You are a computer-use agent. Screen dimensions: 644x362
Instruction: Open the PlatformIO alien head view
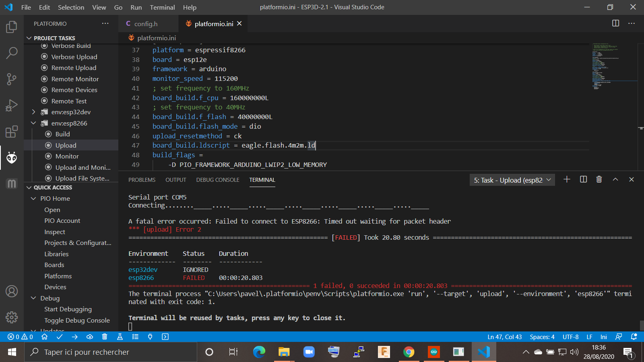coord(12,158)
